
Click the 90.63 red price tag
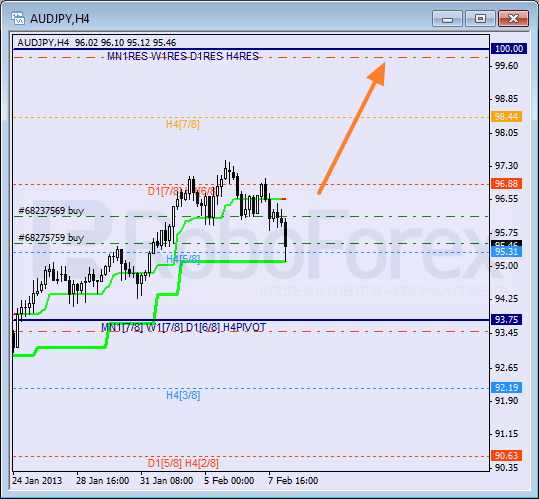point(506,456)
